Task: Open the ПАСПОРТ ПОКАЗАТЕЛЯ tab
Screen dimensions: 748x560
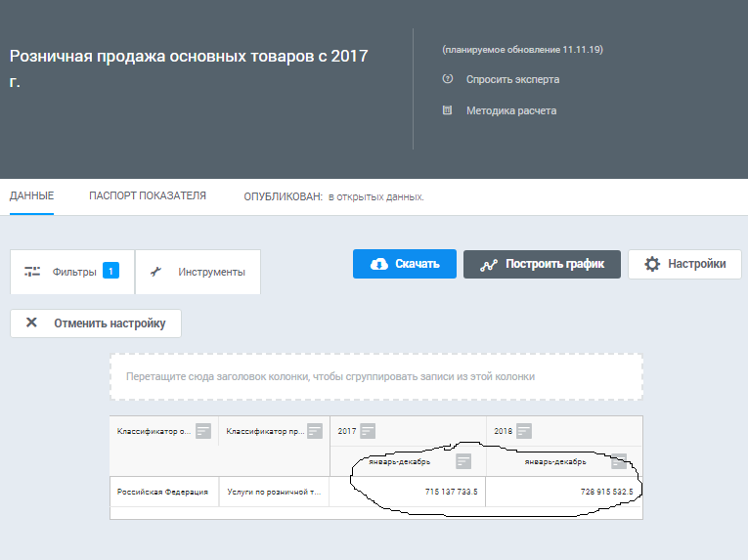Action: [148, 196]
